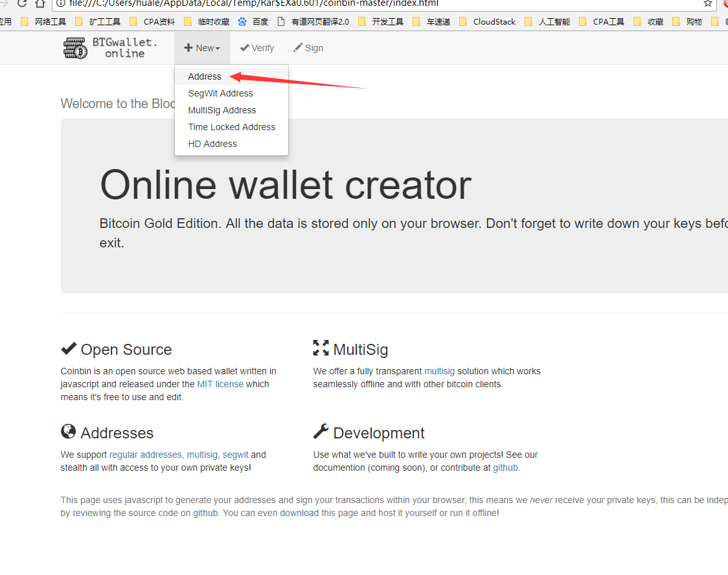Screen dimensions: 728x575
Task: Choose Time Locked Address option
Action: pyautogui.click(x=231, y=127)
